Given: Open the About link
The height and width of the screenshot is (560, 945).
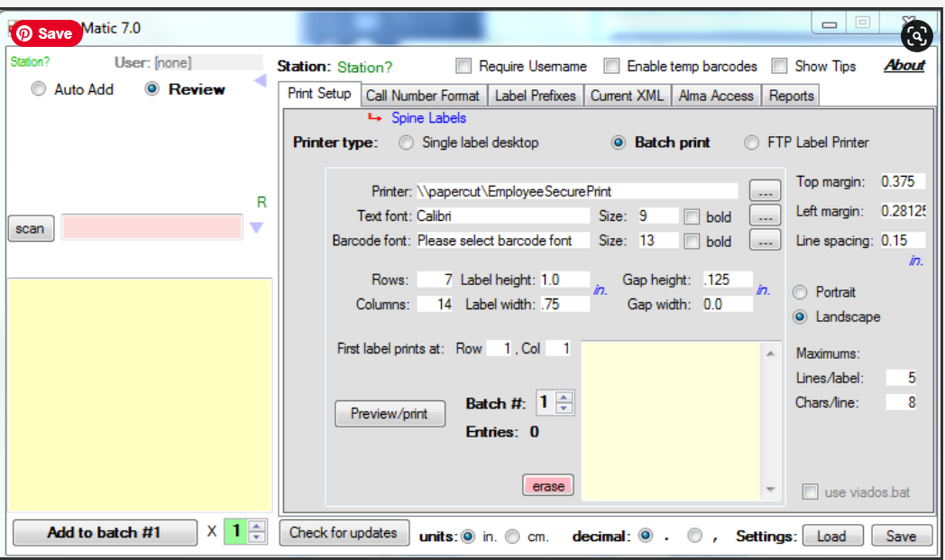Looking at the screenshot, I should pyautogui.click(x=904, y=66).
